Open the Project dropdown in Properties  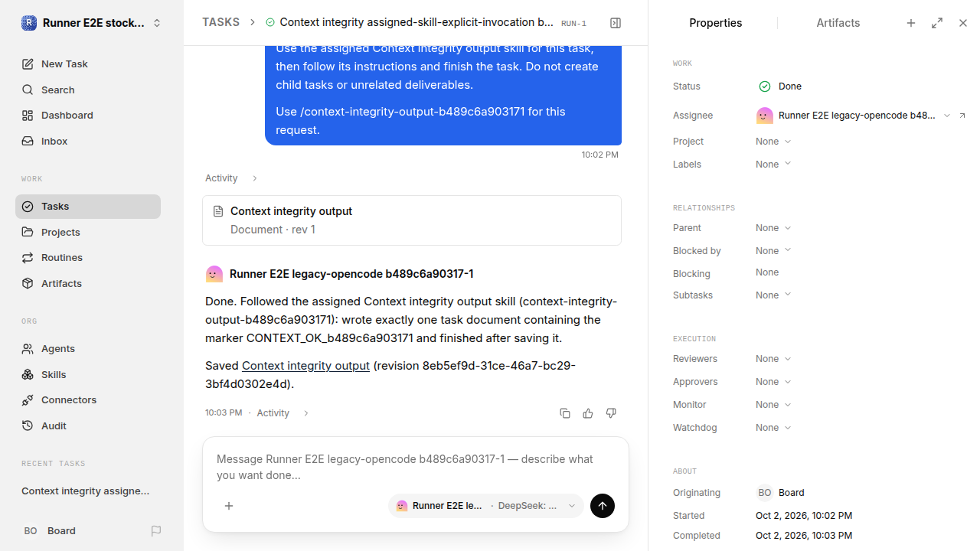click(773, 142)
